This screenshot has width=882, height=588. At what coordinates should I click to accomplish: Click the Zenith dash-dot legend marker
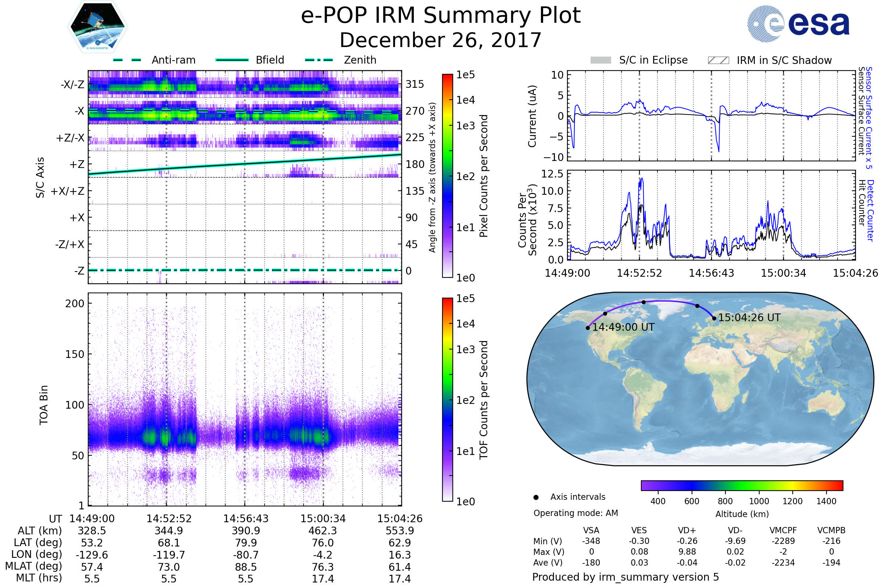pyautogui.click(x=319, y=60)
